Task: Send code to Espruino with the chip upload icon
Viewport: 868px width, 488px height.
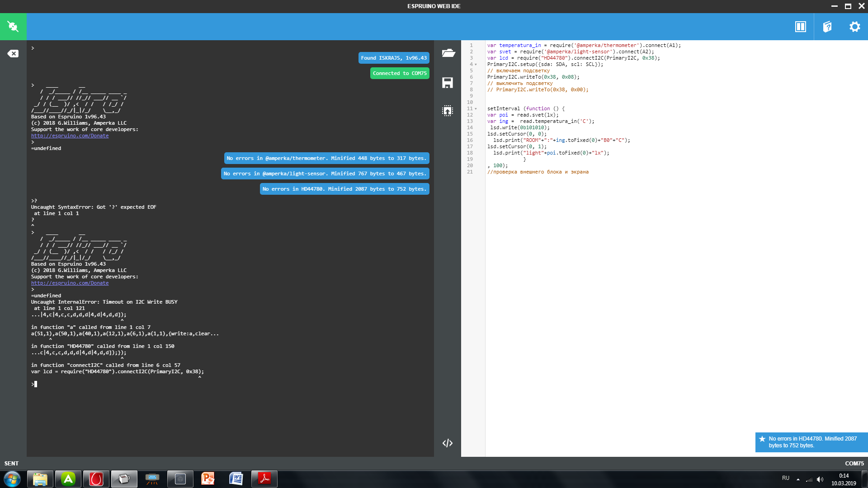Action: 448,111
